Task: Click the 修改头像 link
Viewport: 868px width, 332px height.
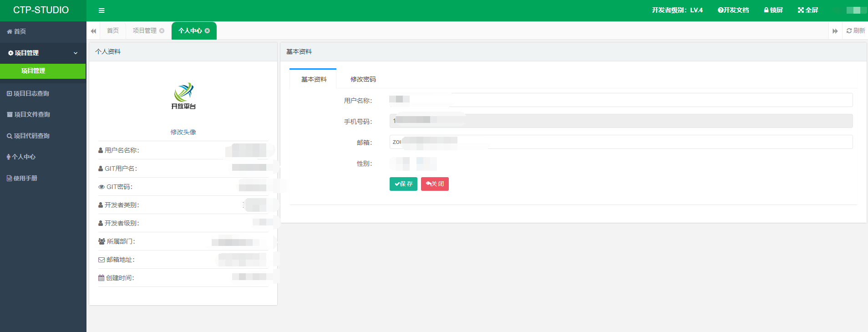Action: pyautogui.click(x=183, y=132)
